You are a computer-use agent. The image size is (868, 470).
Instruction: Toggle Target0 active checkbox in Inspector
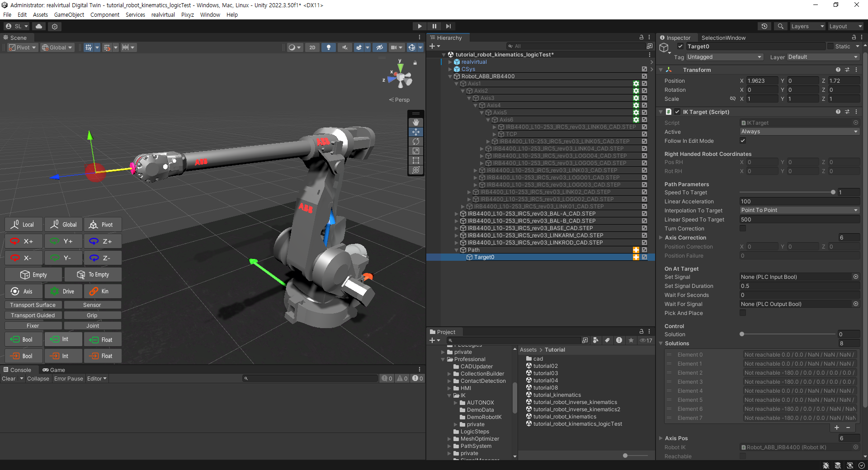pos(680,46)
